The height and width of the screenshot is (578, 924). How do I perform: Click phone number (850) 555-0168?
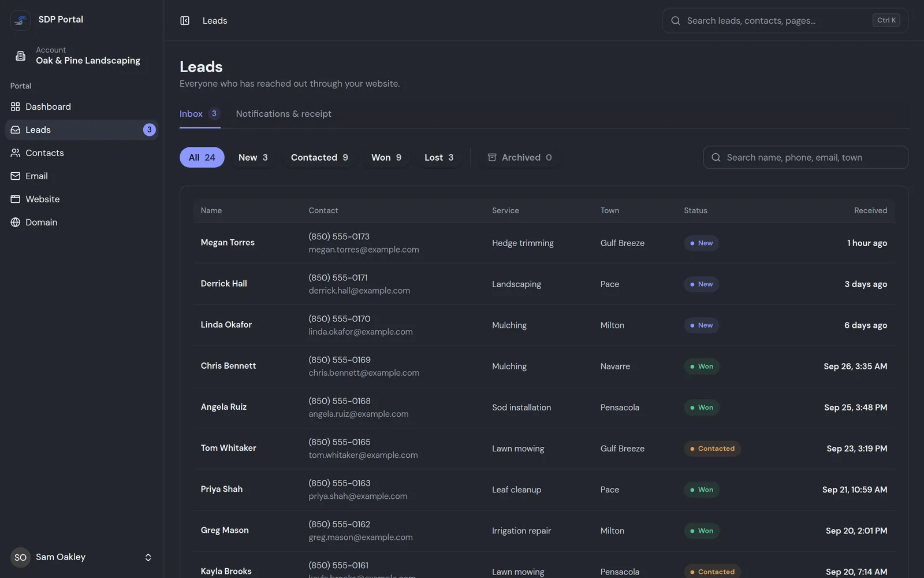tap(340, 401)
